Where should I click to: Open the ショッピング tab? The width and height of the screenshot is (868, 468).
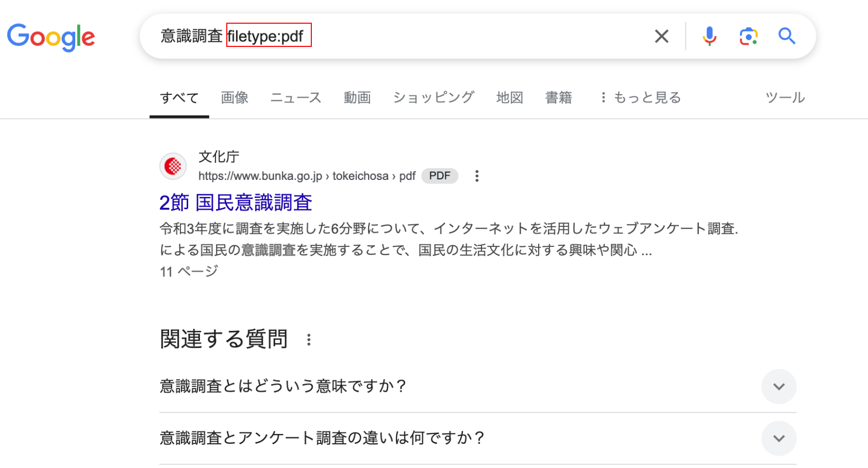pyautogui.click(x=433, y=97)
